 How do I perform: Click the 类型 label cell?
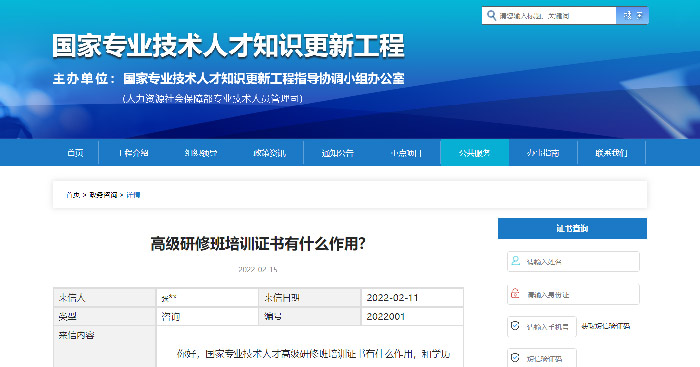pos(104,316)
